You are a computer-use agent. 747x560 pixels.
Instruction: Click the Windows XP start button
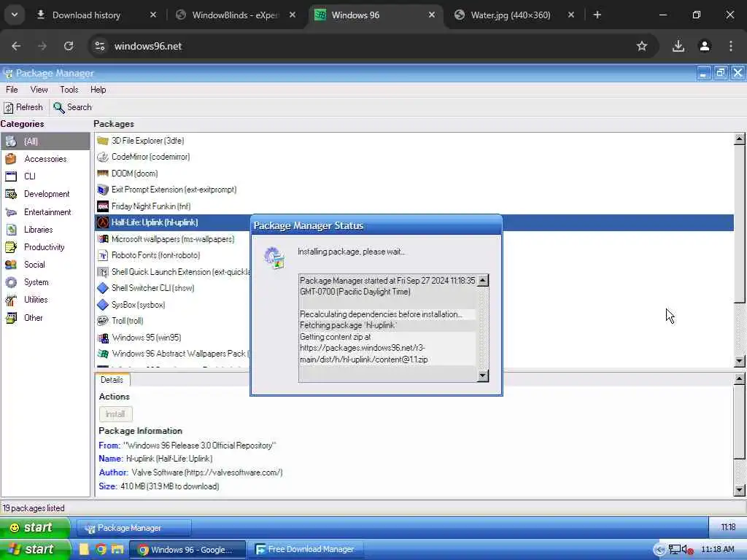[x=34, y=550]
